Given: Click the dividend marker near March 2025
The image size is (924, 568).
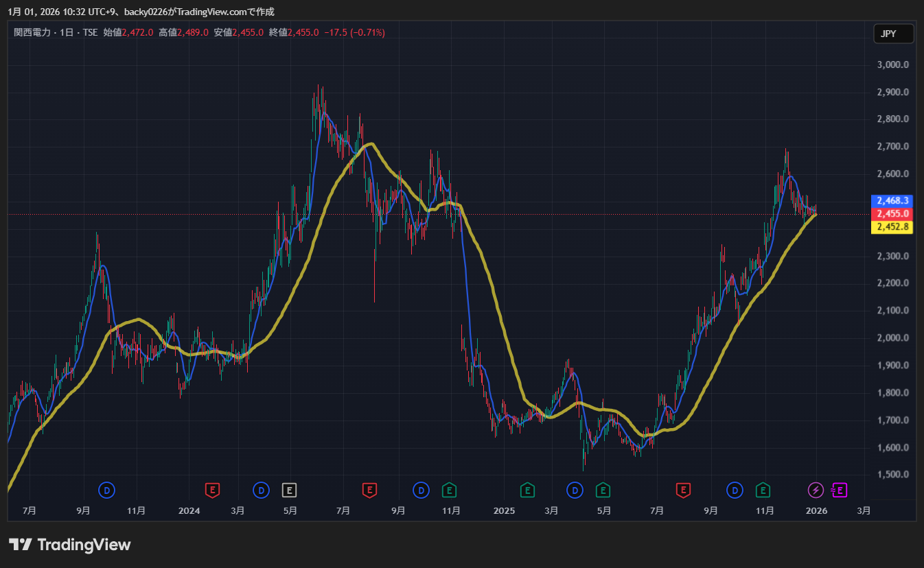Looking at the screenshot, I should (x=574, y=490).
